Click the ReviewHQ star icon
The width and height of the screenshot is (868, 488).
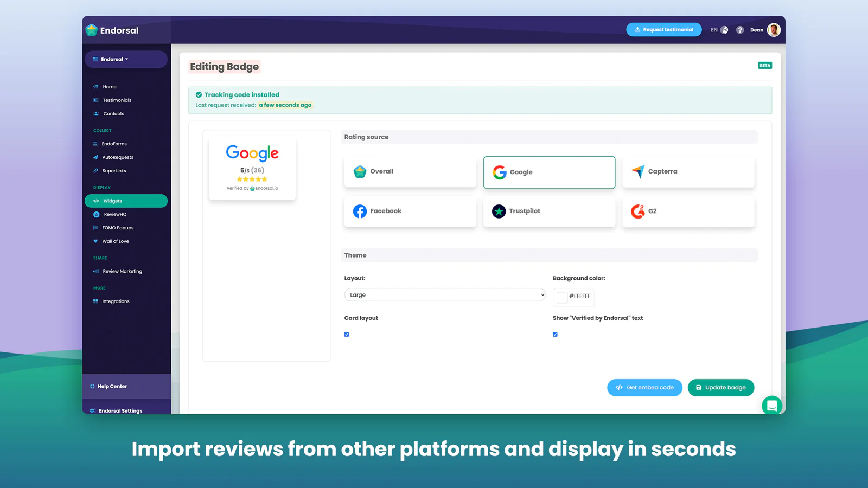96,214
